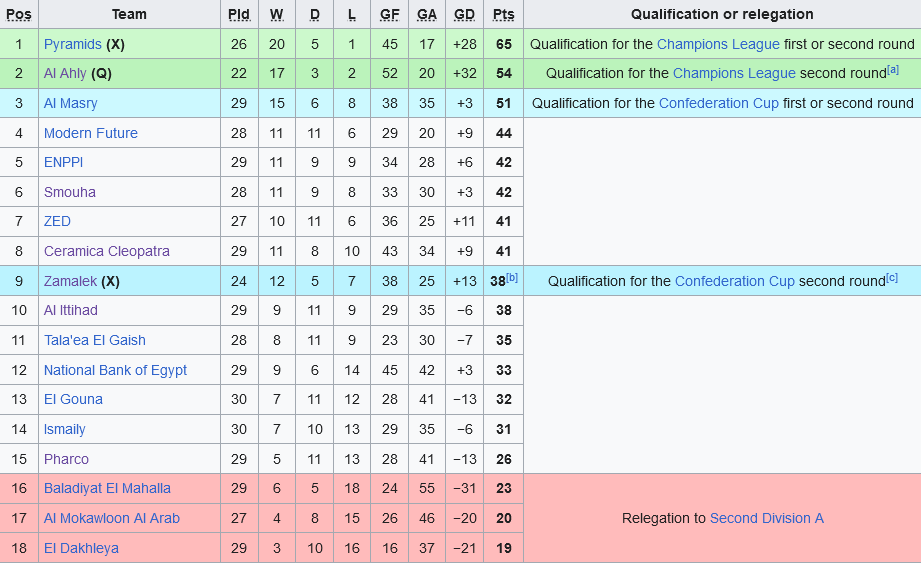This screenshot has height=567, width=921.
Task: Click the Pts column header
Action: click(503, 14)
